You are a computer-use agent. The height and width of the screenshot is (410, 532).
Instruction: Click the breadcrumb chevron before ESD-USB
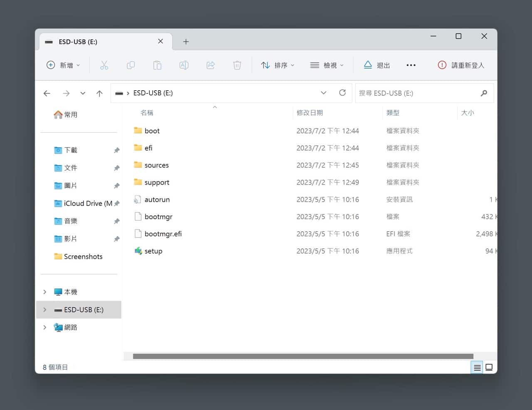[128, 93]
